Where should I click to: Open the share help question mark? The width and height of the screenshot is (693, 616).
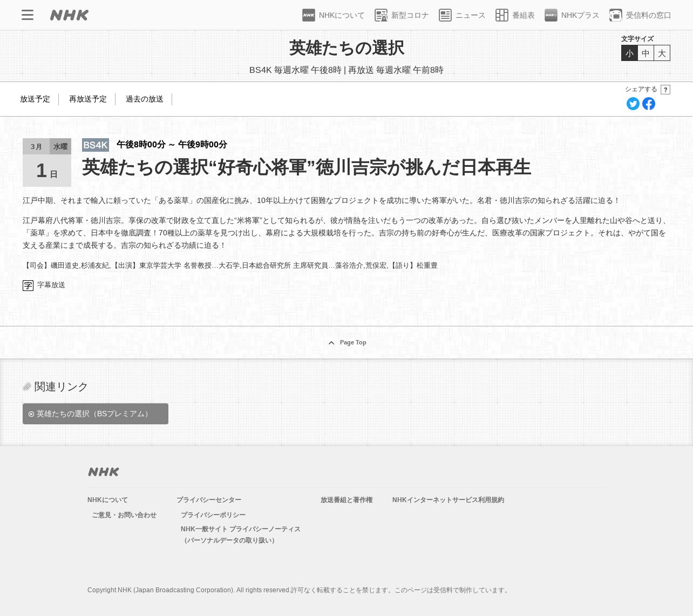665,90
